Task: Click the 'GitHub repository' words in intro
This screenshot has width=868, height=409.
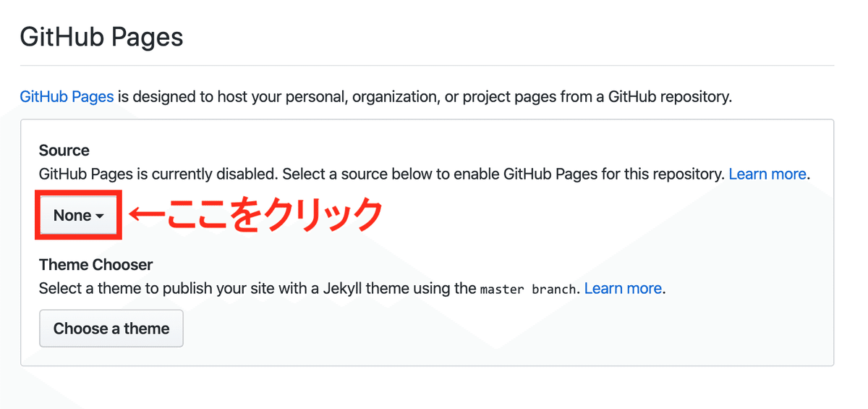Action: click(670, 96)
